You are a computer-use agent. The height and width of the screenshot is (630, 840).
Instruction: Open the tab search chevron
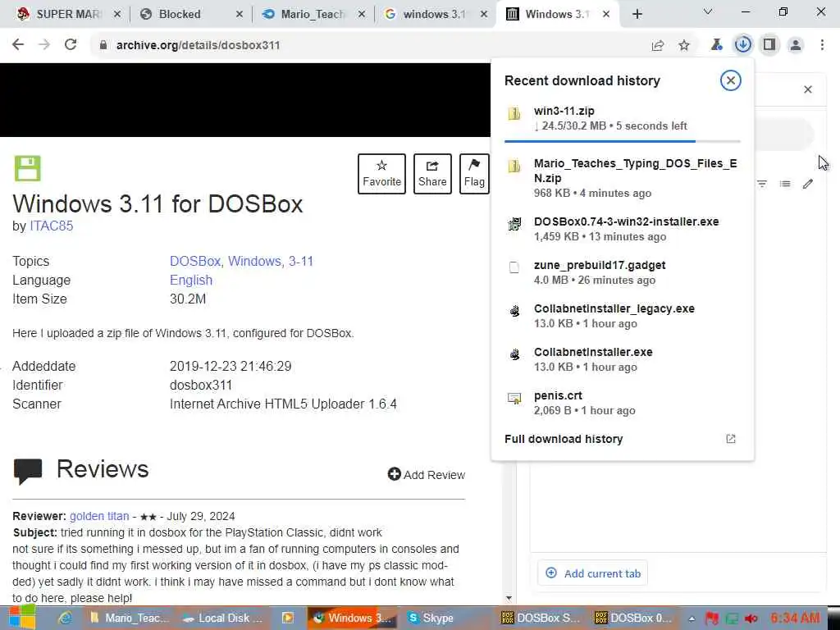pyautogui.click(x=708, y=11)
